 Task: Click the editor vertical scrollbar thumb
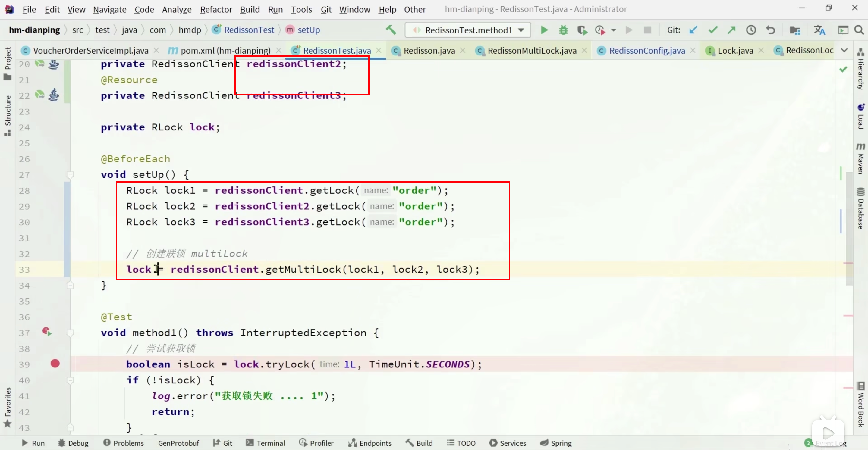click(x=850, y=229)
